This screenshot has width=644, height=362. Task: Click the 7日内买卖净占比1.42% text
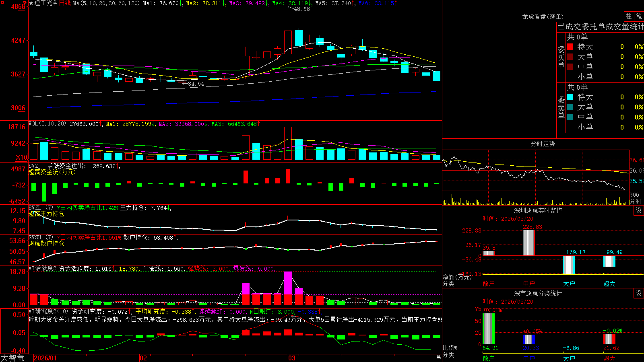coord(87,208)
